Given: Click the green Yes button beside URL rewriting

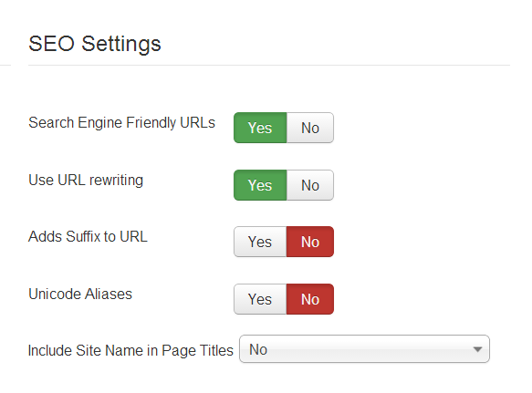Looking at the screenshot, I should [260, 185].
